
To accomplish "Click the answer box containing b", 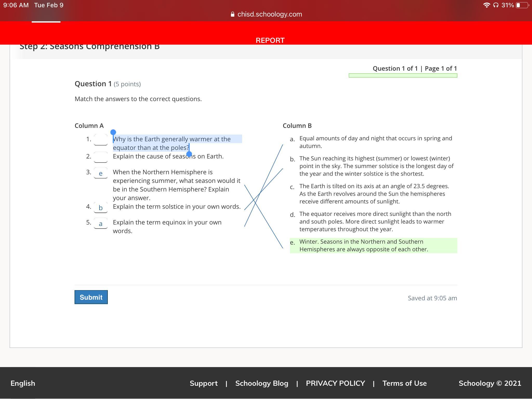I will pos(101,207).
